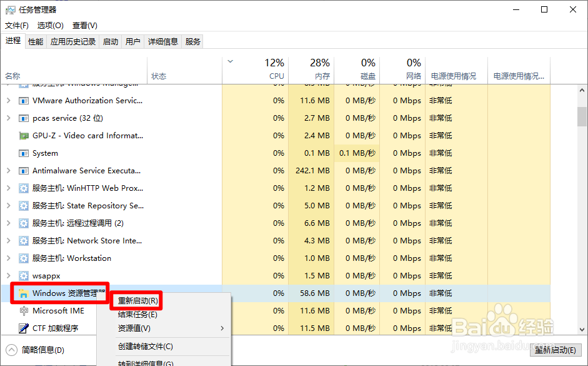Choose 重新启动(R) in context menu
The height and width of the screenshot is (366, 588).
(138, 301)
